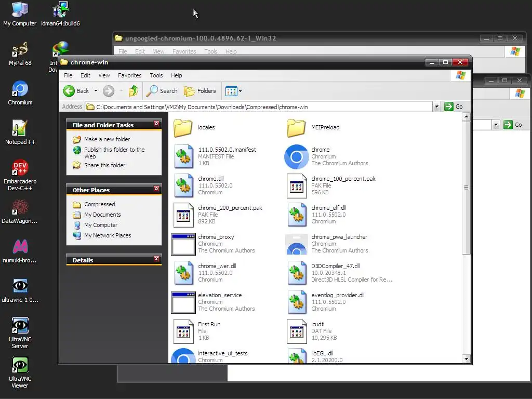Select the eventlog_provider.dll icon
Image resolution: width=532 pixels, height=399 pixels.
click(297, 302)
